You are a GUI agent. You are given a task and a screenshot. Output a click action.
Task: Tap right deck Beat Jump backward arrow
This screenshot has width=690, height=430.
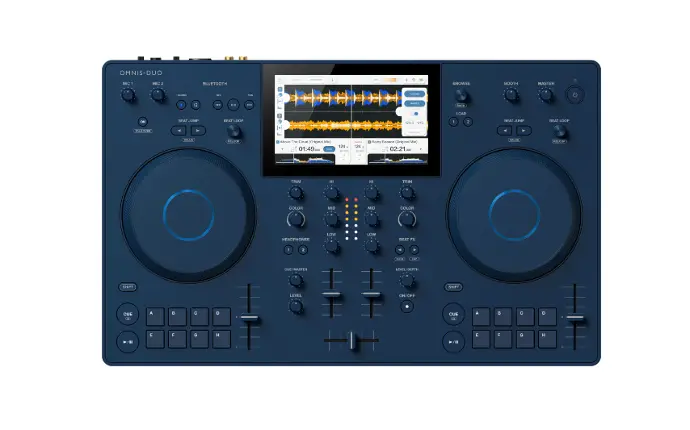pos(504,131)
